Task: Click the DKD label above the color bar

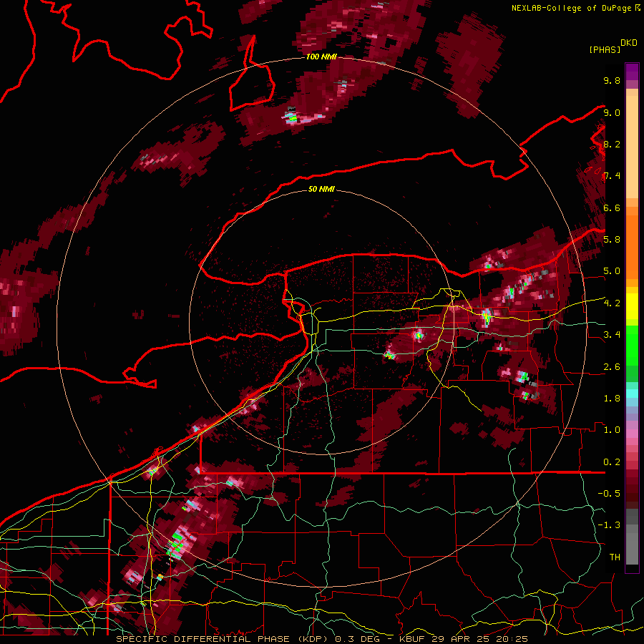Action: coord(629,43)
